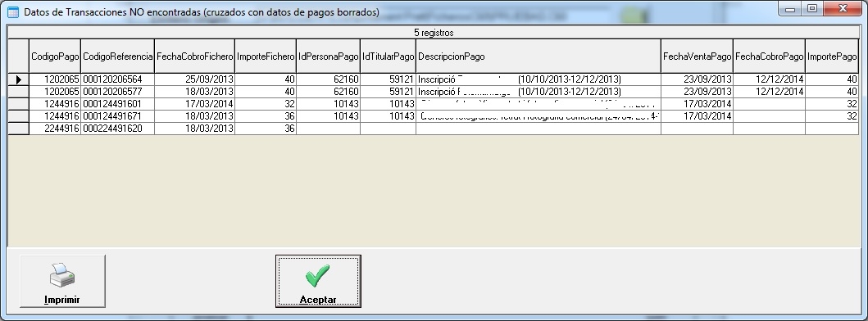Click the row selector for row 000224491620
868x321 pixels.
click(18, 129)
